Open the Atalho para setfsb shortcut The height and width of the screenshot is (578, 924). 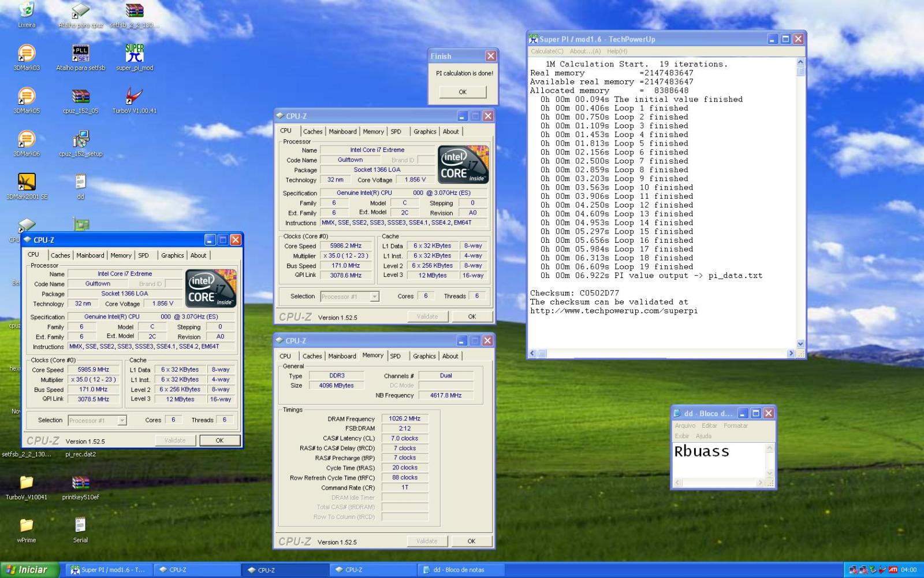point(81,54)
